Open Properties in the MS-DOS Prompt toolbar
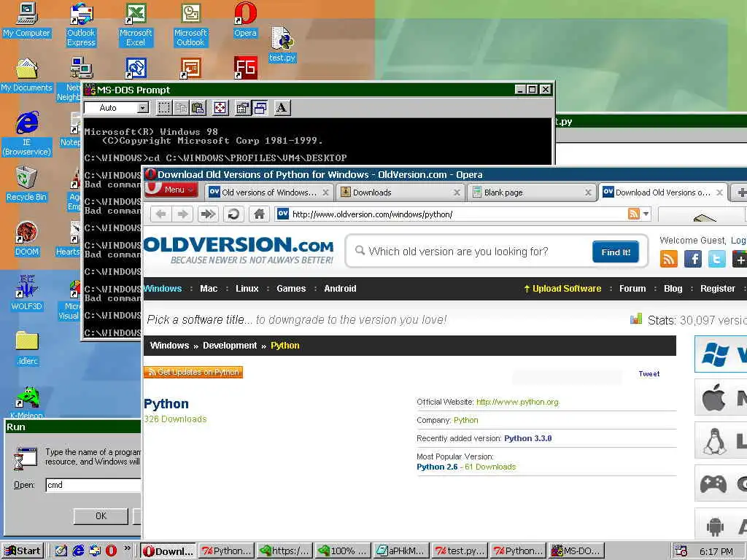The image size is (747, 560). [243, 108]
